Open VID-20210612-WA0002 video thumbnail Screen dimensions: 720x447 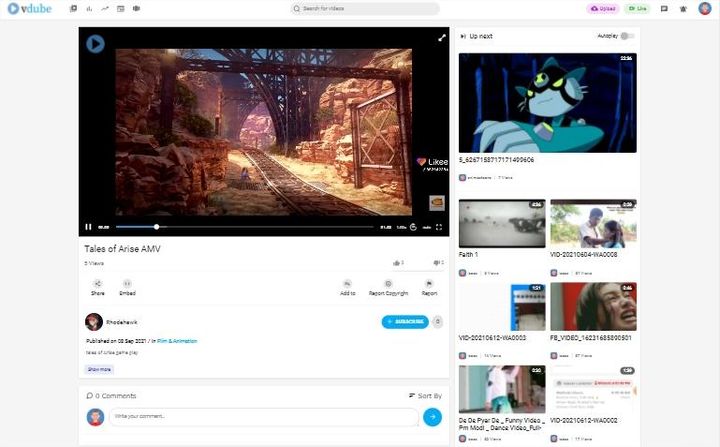point(593,390)
